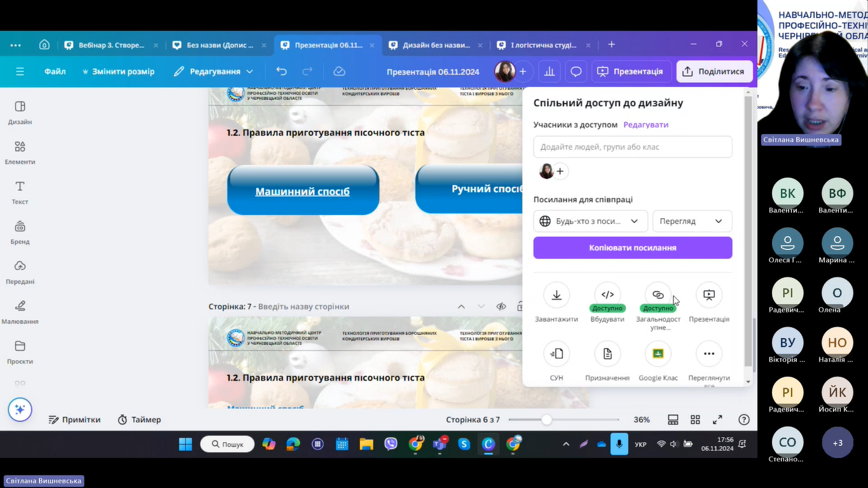
Task: Click the 'Копіювати посилання' button
Action: (x=633, y=248)
